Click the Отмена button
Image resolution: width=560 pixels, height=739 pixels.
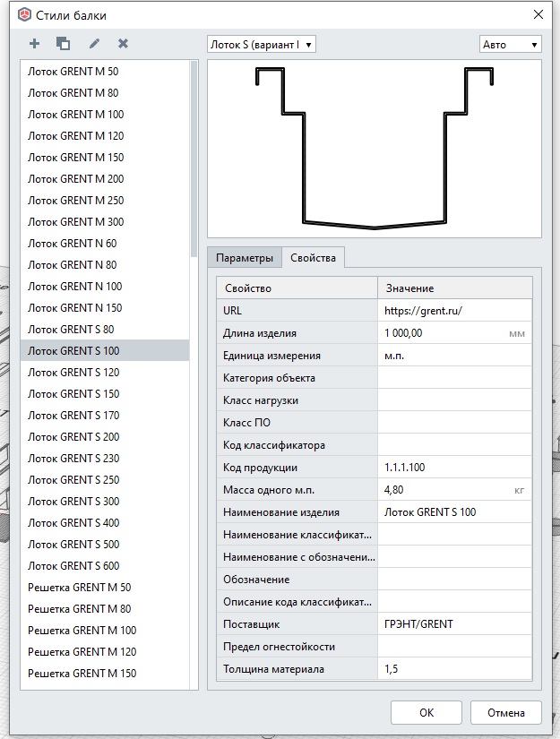coord(505,713)
